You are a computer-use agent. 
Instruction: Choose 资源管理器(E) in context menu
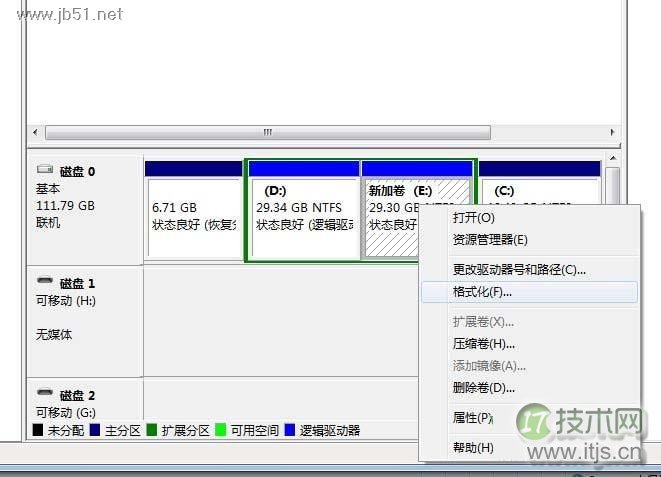click(x=529, y=240)
